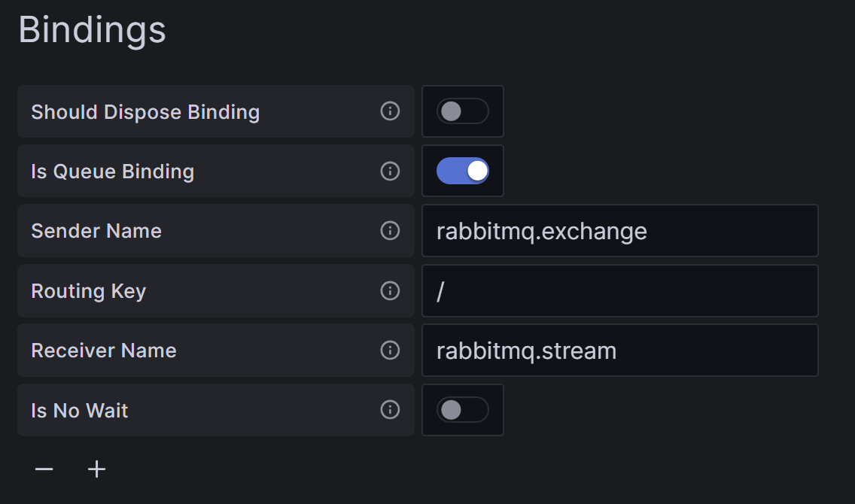
Task: Click the Bindings section heading
Action: pyautogui.click(x=92, y=30)
